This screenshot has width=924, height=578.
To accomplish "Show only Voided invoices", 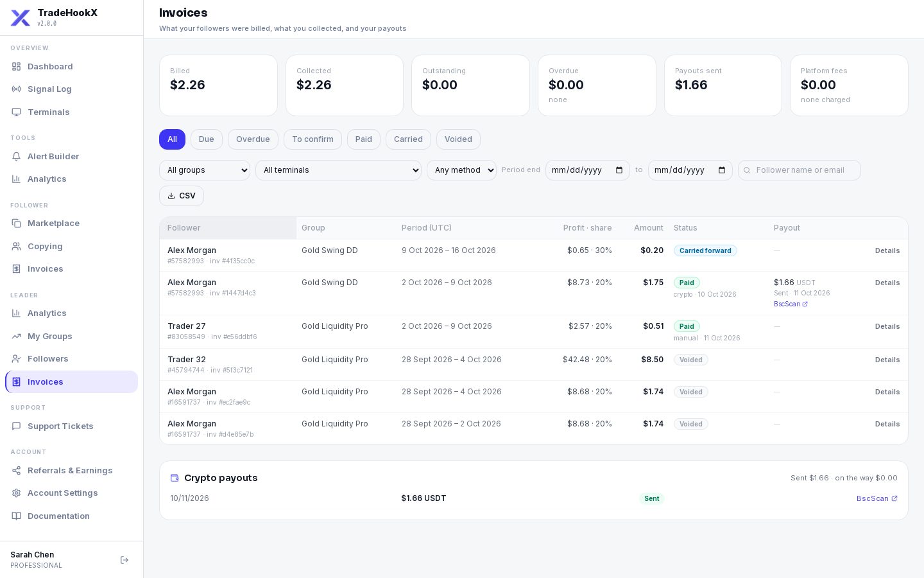I will coord(458,139).
